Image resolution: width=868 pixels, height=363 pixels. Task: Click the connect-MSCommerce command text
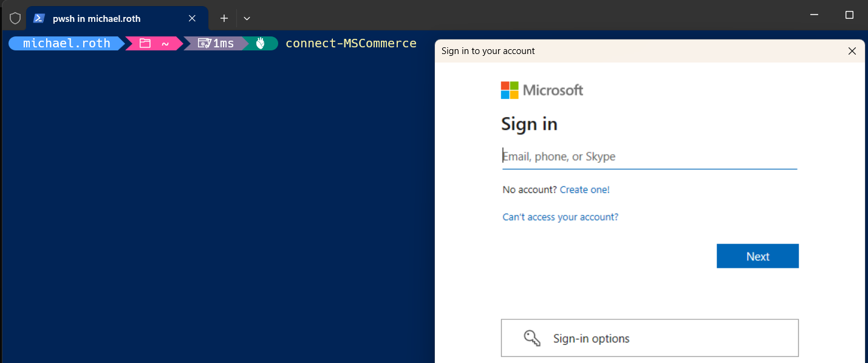[x=351, y=43]
